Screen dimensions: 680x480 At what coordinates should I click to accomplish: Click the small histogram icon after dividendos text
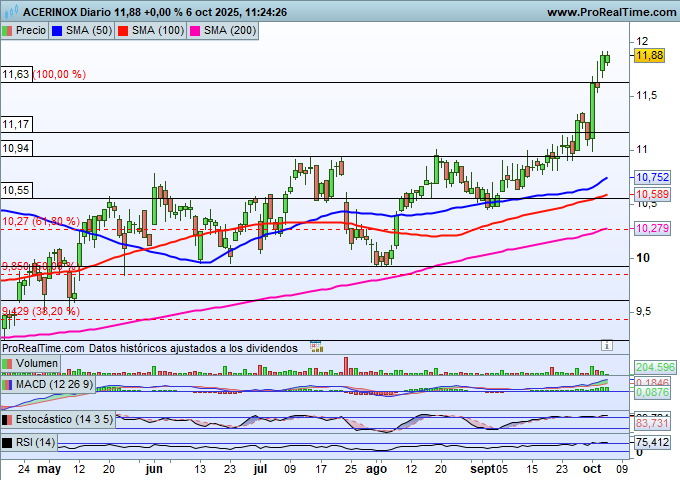coord(317,347)
